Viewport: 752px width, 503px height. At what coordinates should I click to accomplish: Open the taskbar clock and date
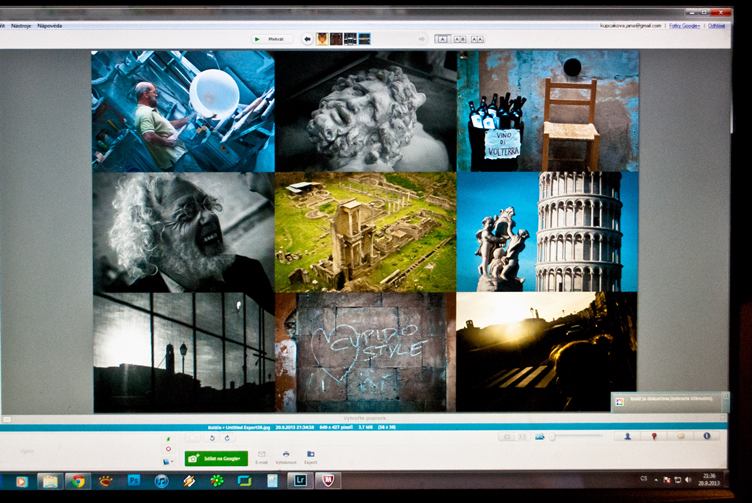[709, 480]
